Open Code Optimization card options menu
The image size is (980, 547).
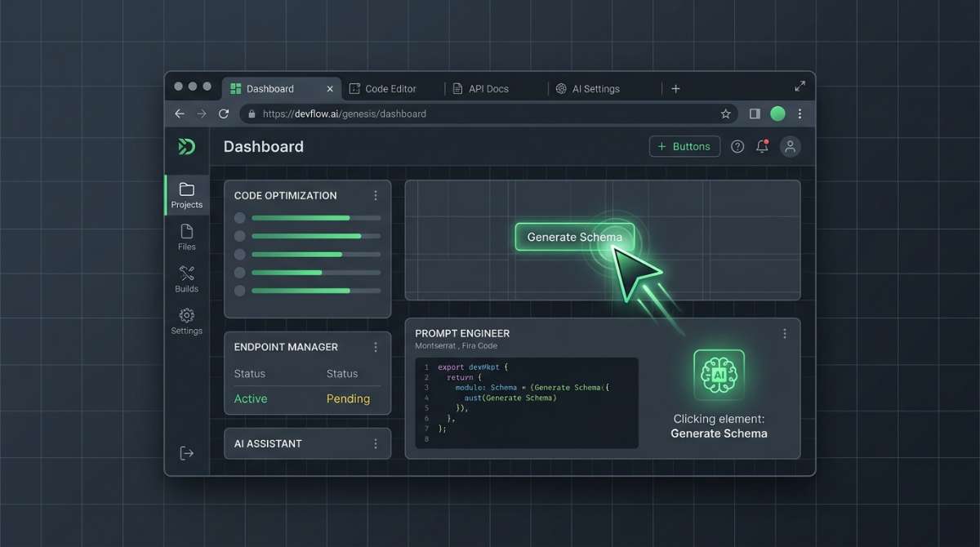coord(376,196)
